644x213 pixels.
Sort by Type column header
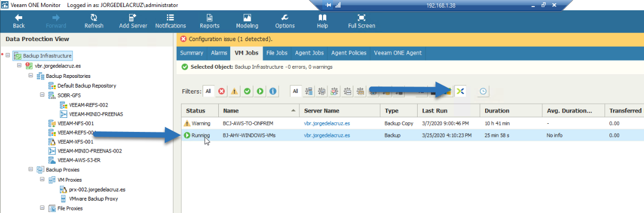(398, 111)
